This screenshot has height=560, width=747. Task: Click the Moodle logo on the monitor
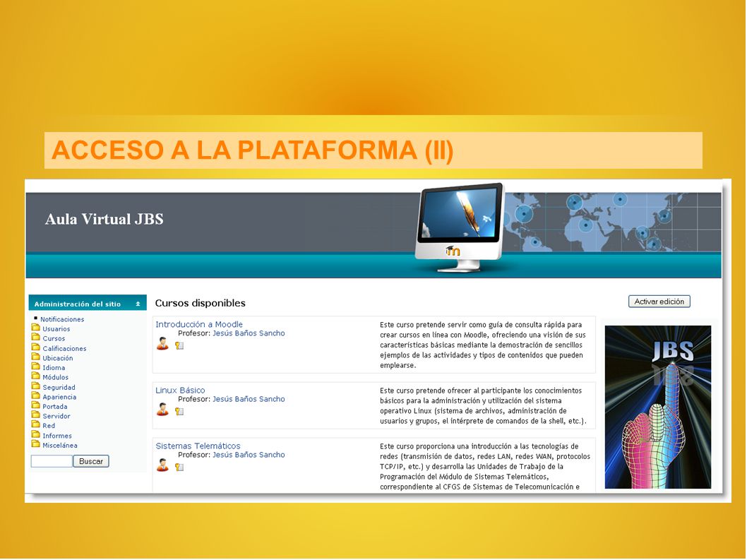[x=453, y=250]
